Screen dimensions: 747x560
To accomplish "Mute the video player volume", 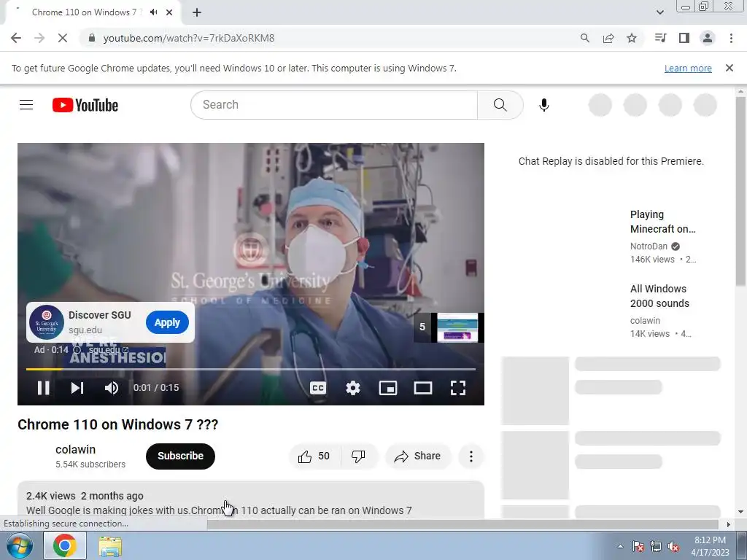I will 112,388.
